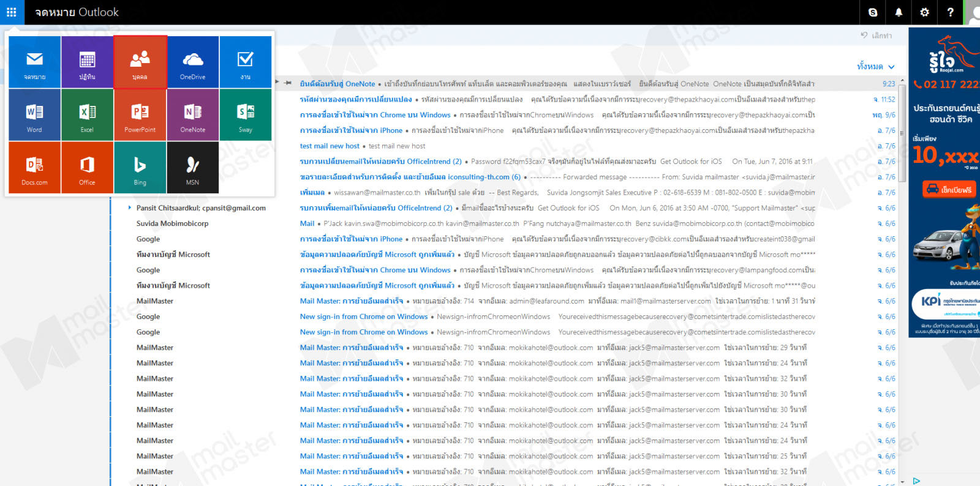Expand the Pansit Chitsaardkul conversation arrow
980x486 pixels.
(x=129, y=207)
